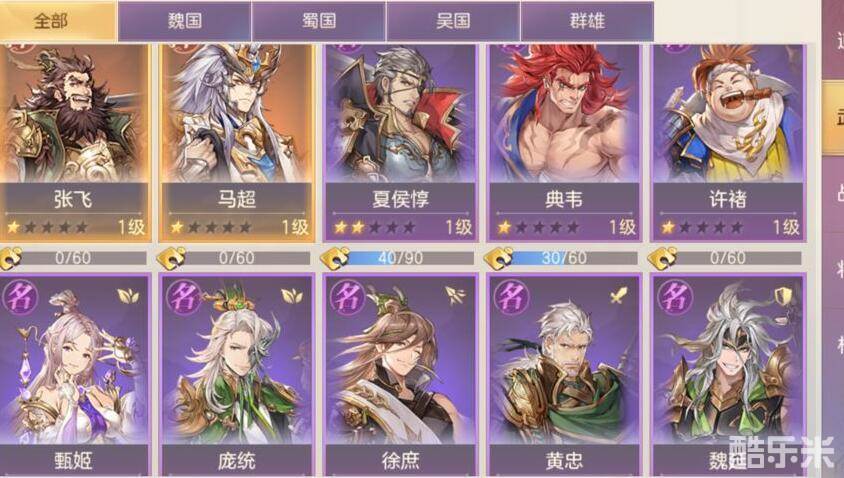The image size is (844, 478).
Task: Open the 群雄 faction tab
Action: (587, 20)
